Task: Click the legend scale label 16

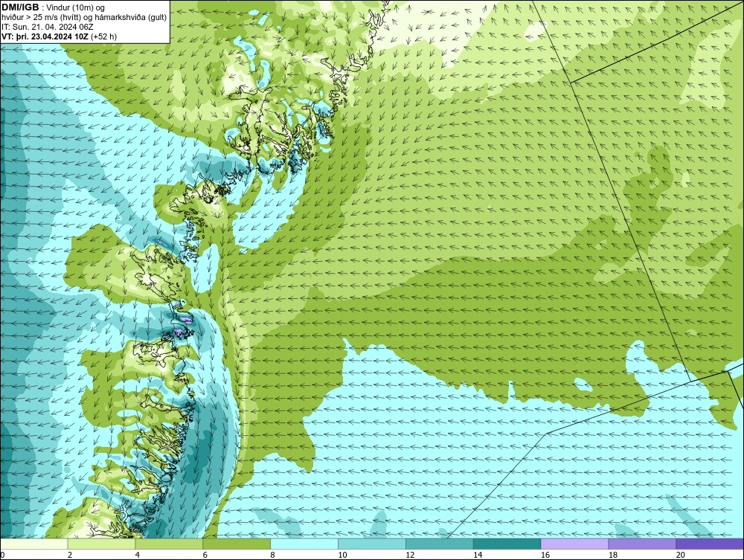Action: click(x=545, y=555)
